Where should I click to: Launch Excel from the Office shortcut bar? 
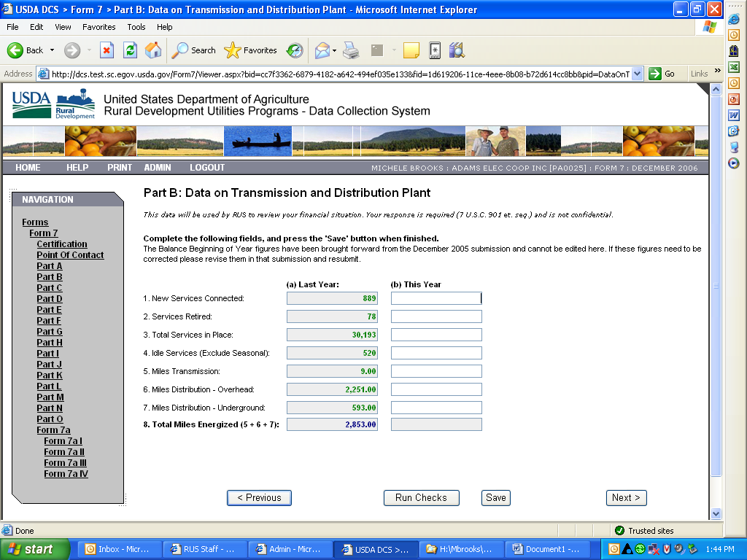click(x=734, y=66)
